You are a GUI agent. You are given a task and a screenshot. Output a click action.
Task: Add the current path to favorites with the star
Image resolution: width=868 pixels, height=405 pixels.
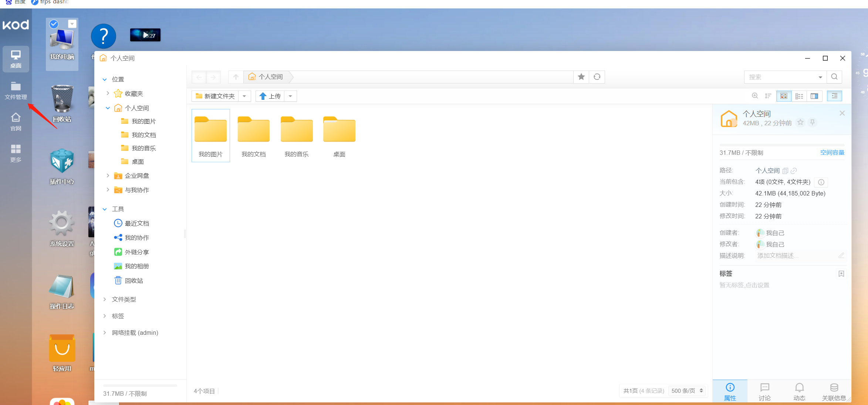(581, 77)
